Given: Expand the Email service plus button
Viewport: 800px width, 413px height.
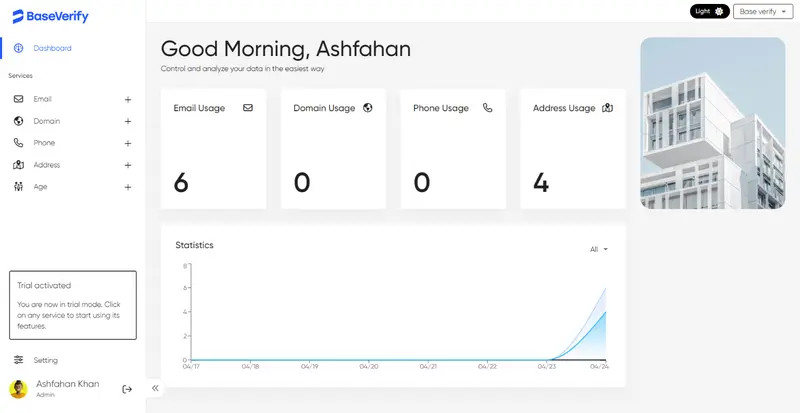Looking at the screenshot, I should [x=128, y=99].
